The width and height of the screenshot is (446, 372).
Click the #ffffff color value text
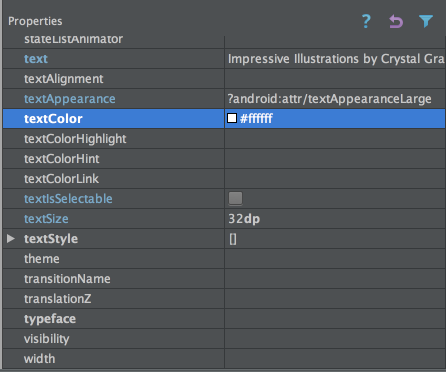[x=256, y=119]
